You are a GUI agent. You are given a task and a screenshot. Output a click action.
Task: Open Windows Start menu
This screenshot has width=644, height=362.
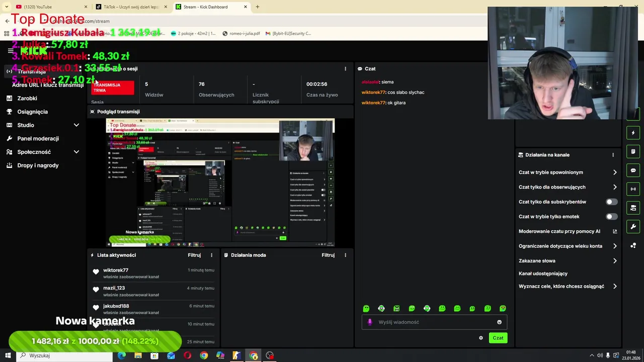pos(8,355)
